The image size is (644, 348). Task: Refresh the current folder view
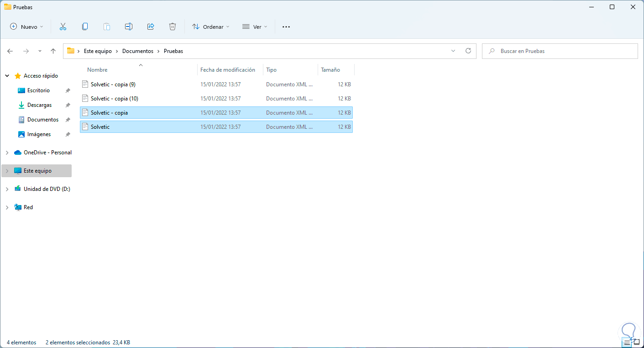point(468,51)
